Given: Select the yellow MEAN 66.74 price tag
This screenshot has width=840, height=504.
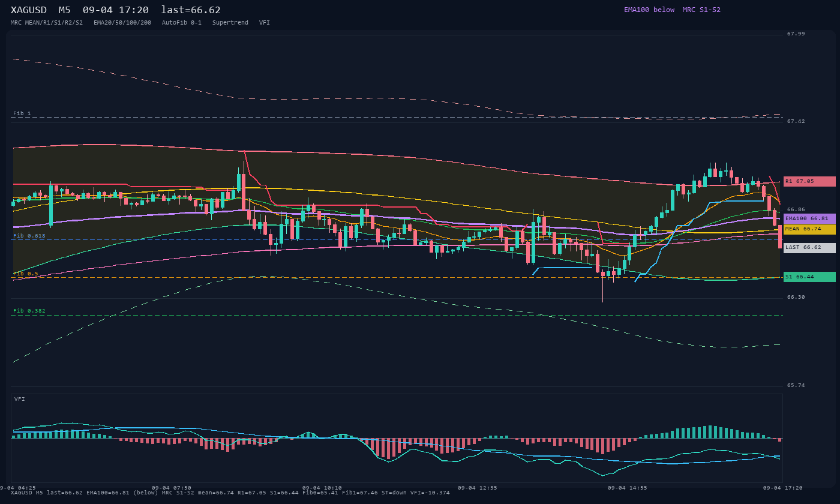Looking at the screenshot, I should [x=809, y=229].
